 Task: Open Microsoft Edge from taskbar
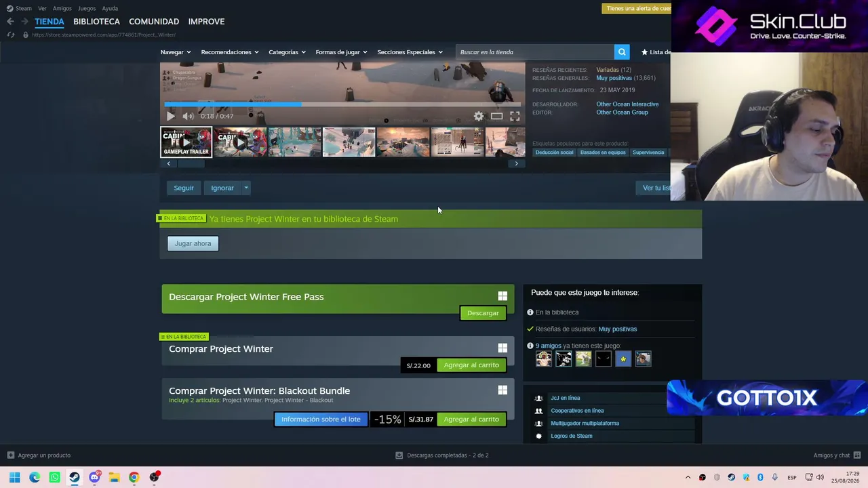tap(35, 477)
